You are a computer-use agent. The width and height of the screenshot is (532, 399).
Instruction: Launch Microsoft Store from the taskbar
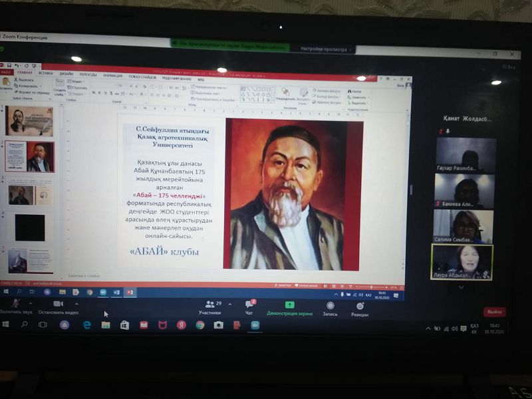[x=124, y=326]
